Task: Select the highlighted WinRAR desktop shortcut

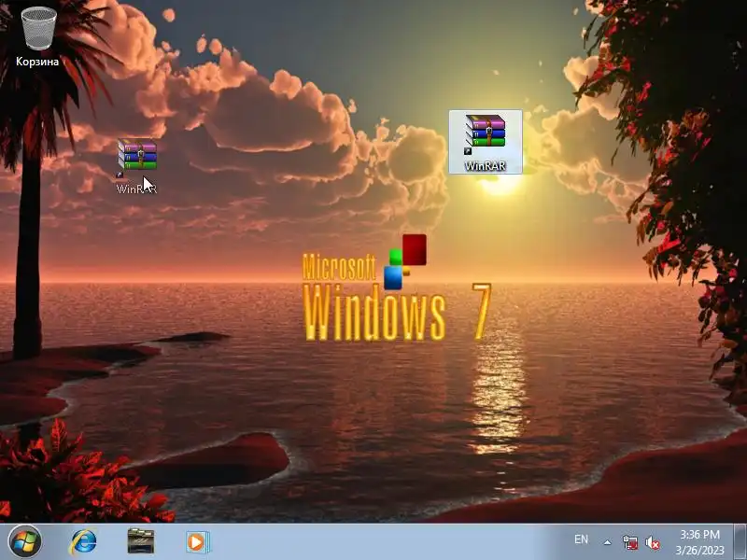Action: (485, 142)
